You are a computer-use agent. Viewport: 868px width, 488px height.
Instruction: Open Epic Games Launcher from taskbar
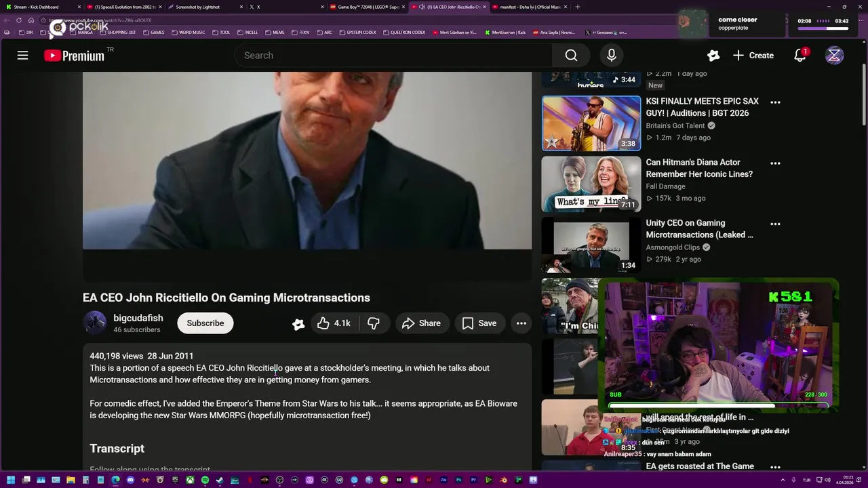(175, 480)
